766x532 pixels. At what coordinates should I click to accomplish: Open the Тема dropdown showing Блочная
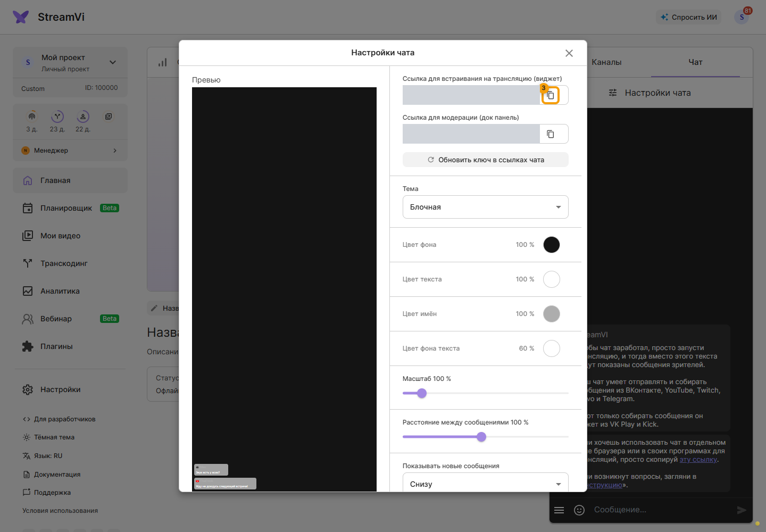pos(486,207)
